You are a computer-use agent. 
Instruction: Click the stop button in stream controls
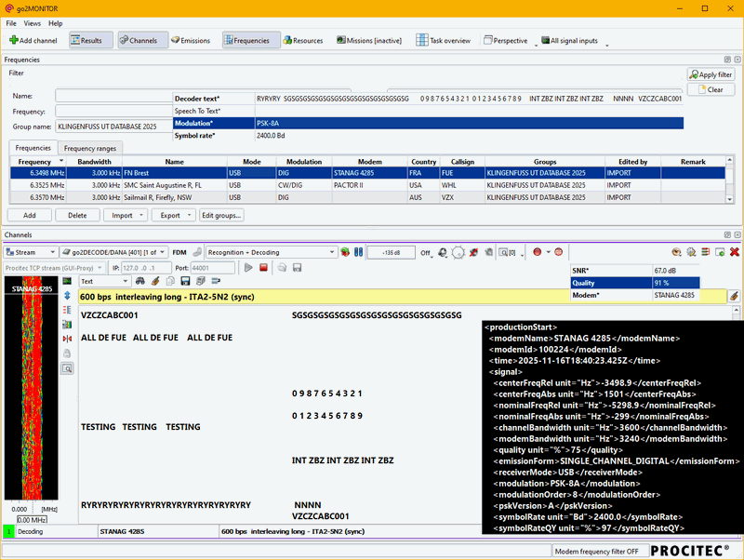263,268
